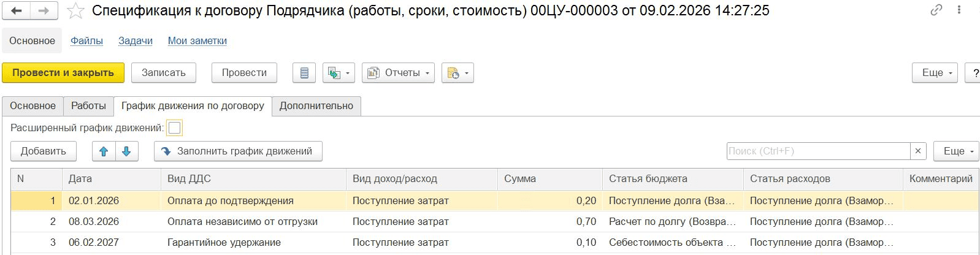The width and height of the screenshot is (980, 255).
Task: Expand the Отчеты dropdown
Action: [x=398, y=73]
